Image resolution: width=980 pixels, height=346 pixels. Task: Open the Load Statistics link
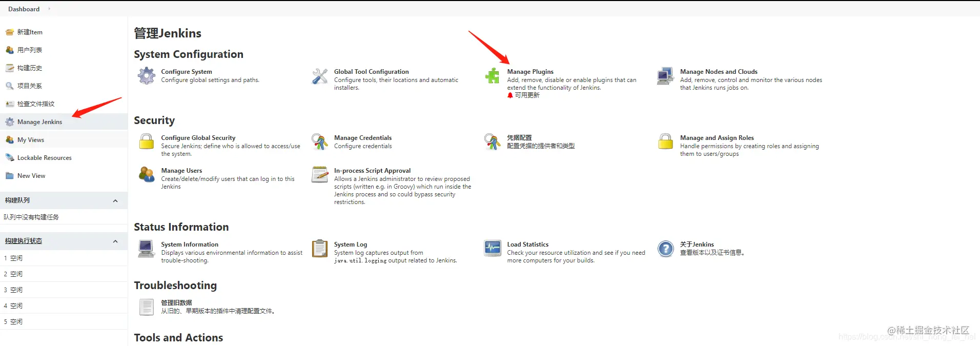(x=528, y=245)
